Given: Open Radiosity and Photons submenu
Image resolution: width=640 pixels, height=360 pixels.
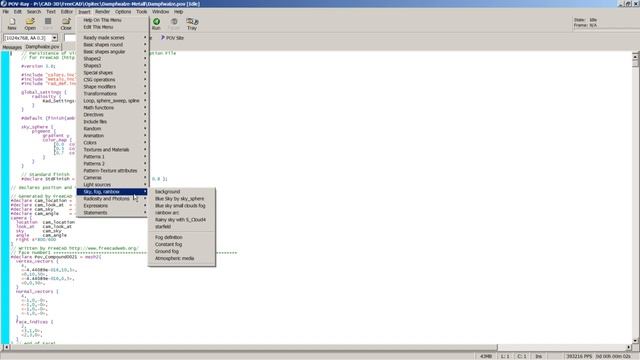Looking at the screenshot, I should [113, 199].
